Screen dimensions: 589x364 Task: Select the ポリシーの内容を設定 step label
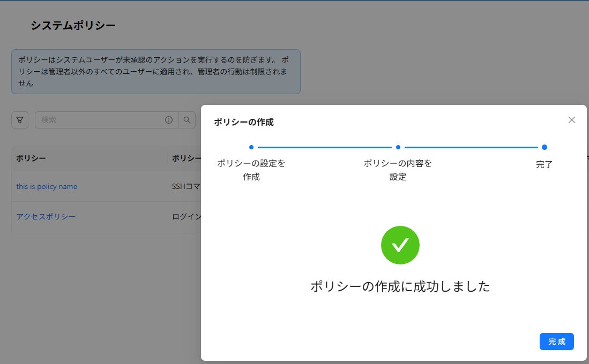pyautogui.click(x=398, y=170)
